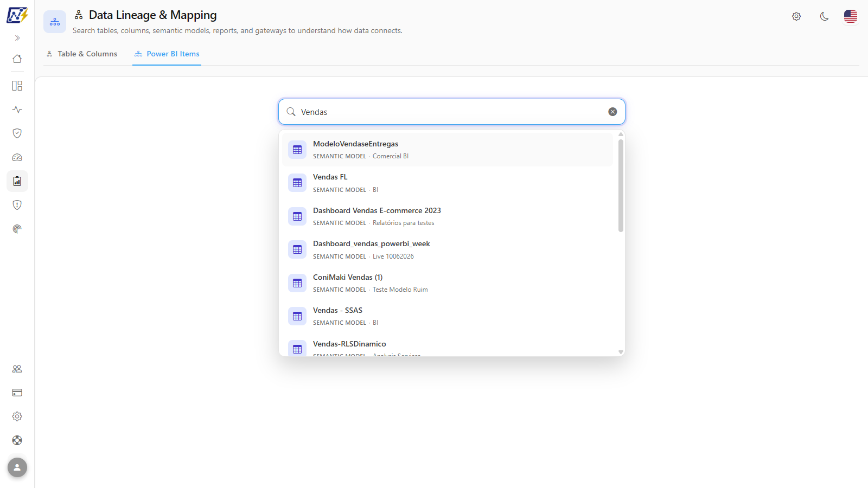Image resolution: width=868 pixels, height=488 pixels.
Task: Clear the search with the X button
Action: (612, 112)
